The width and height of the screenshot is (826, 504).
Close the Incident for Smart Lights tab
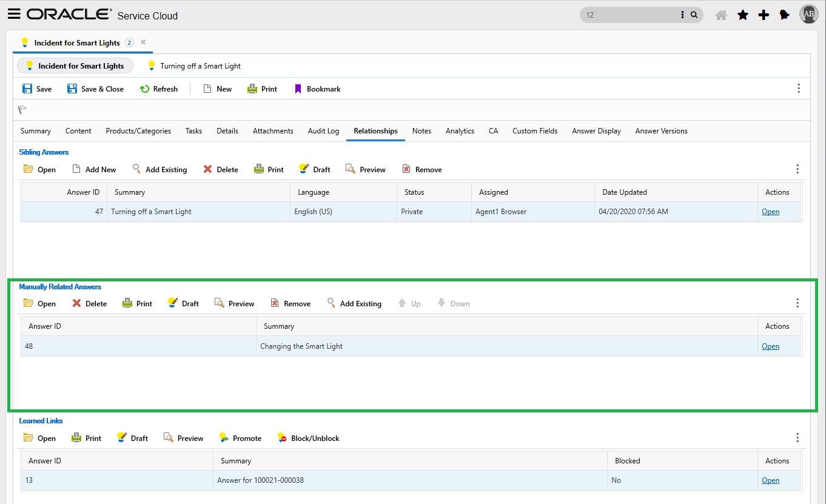(143, 42)
